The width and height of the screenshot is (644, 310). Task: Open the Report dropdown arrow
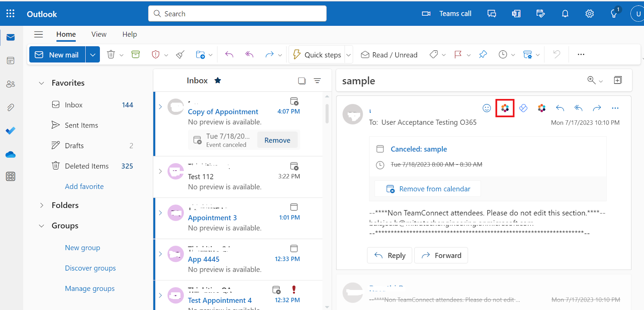[166, 55]
